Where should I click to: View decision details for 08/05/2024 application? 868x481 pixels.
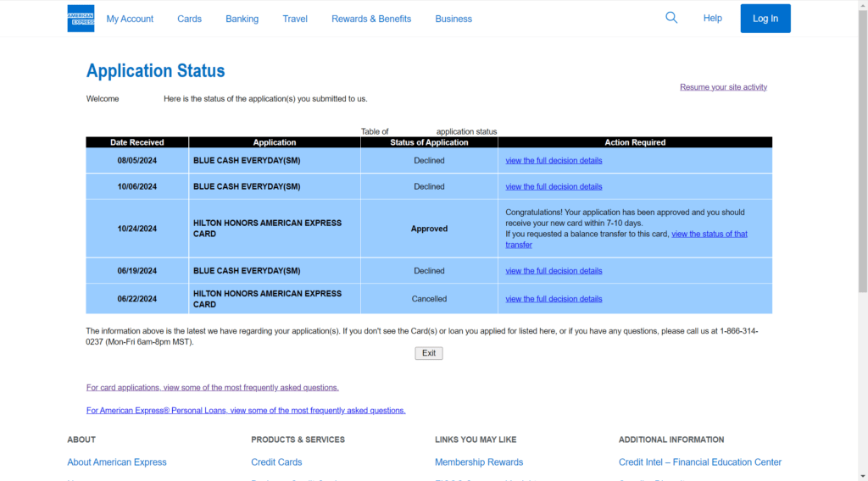pos(554,160)
